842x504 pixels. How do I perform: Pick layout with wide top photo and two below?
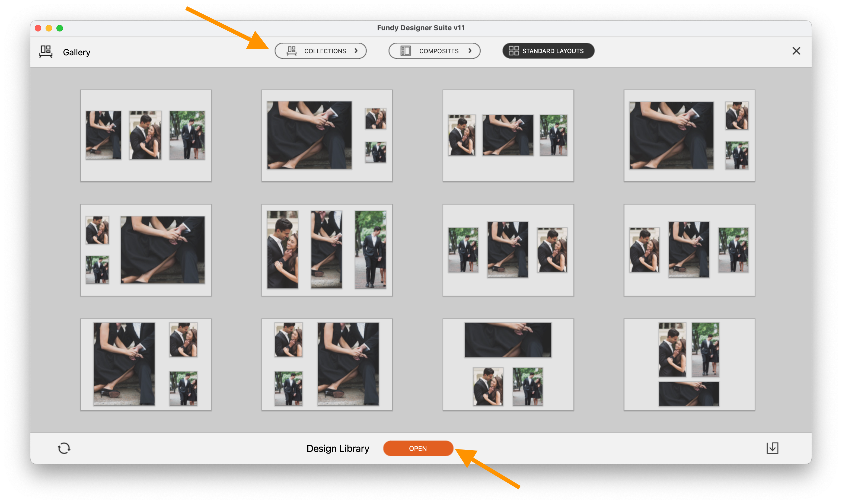[x=508, y=364]
